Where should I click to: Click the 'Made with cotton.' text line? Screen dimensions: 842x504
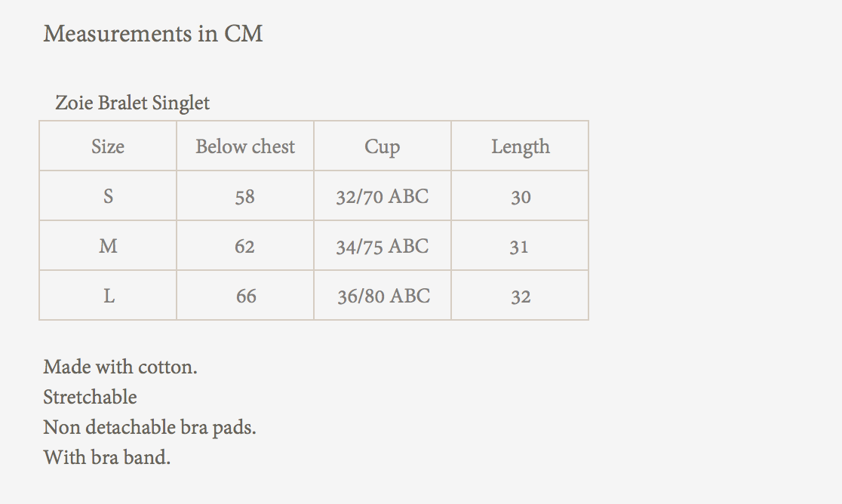point(120,367)
